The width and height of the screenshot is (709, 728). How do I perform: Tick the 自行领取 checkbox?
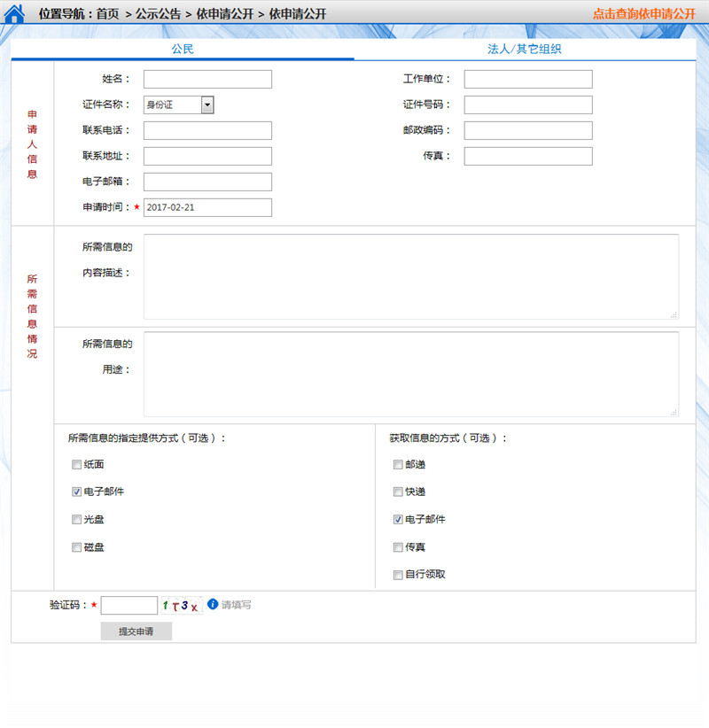tap(398, 575)
